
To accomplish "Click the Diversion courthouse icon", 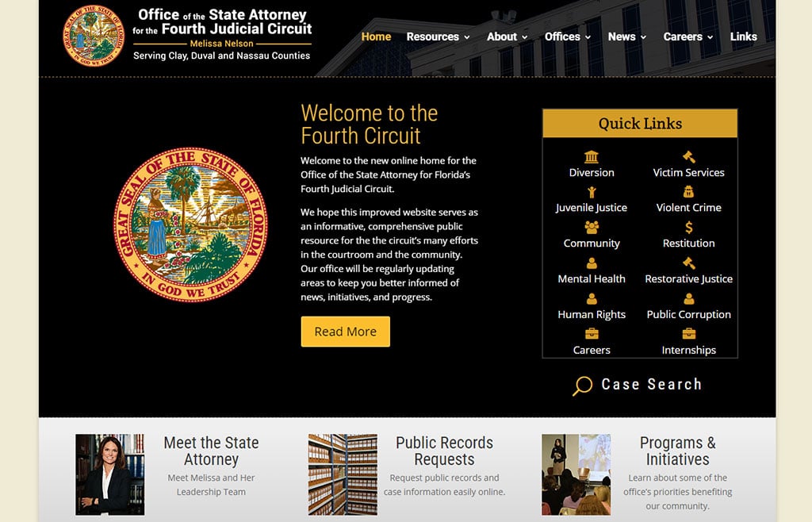I will 592,157.
